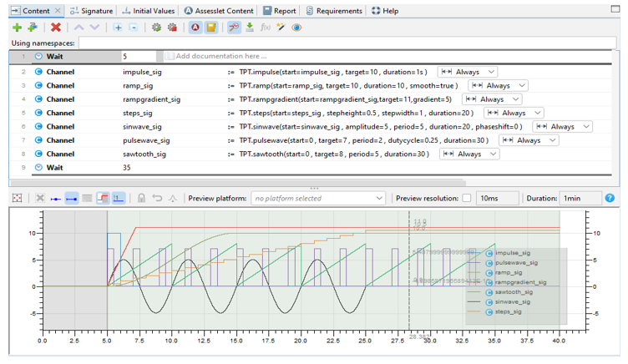Click the expand all plus icon
Screen dimensions: 628x364
(x=118, y=28)
